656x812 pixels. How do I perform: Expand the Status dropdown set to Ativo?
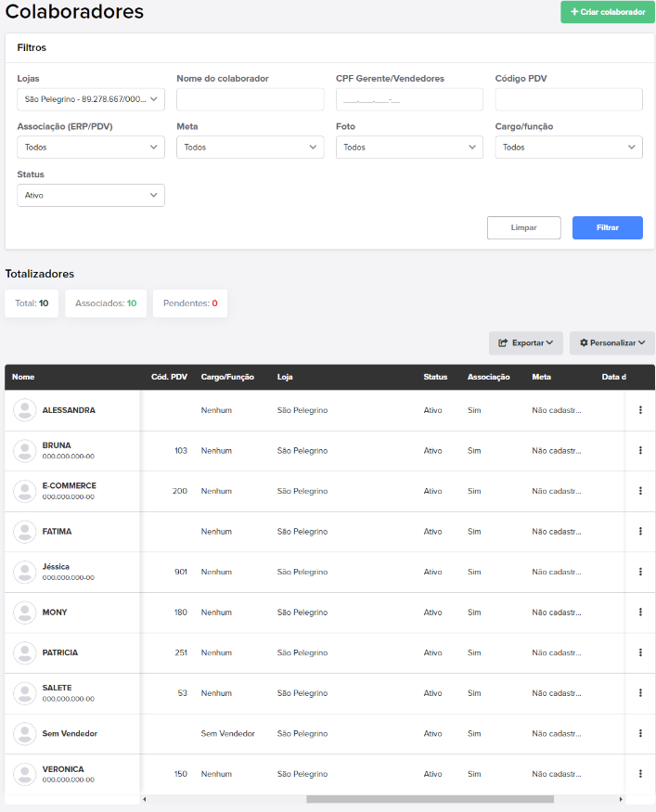tap(91, 195)
